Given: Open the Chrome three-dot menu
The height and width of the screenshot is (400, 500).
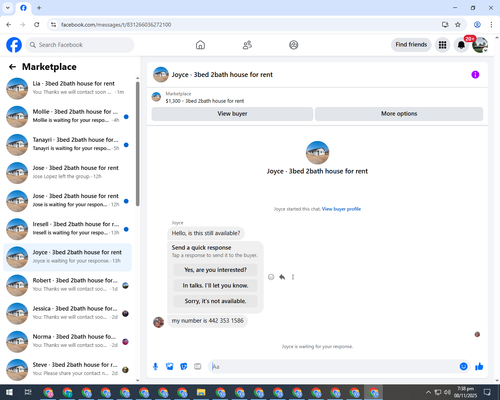Looking at the screenshot, I should 491,24.
